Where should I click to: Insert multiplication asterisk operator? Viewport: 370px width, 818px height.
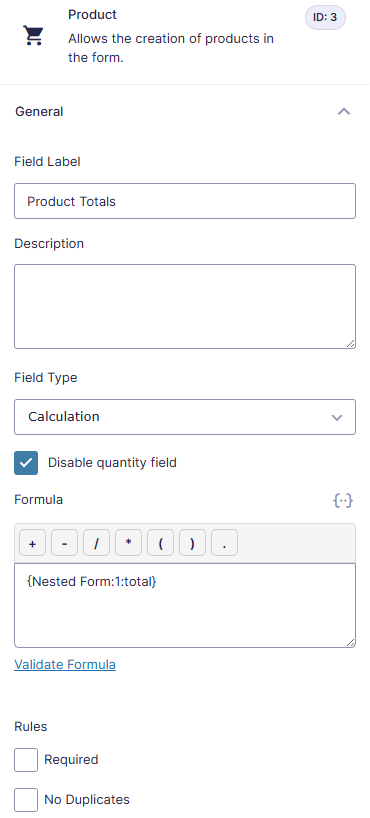pos(128,543)
